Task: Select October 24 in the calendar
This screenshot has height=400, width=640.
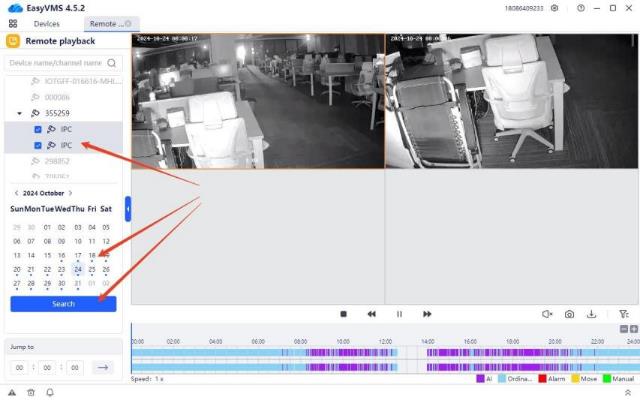Action: pos(78,269)
